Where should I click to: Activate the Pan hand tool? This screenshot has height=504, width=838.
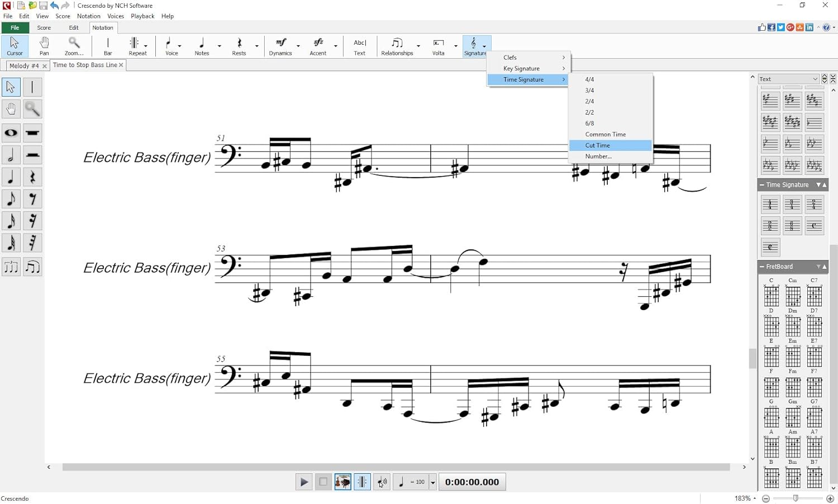pos(44,45)
